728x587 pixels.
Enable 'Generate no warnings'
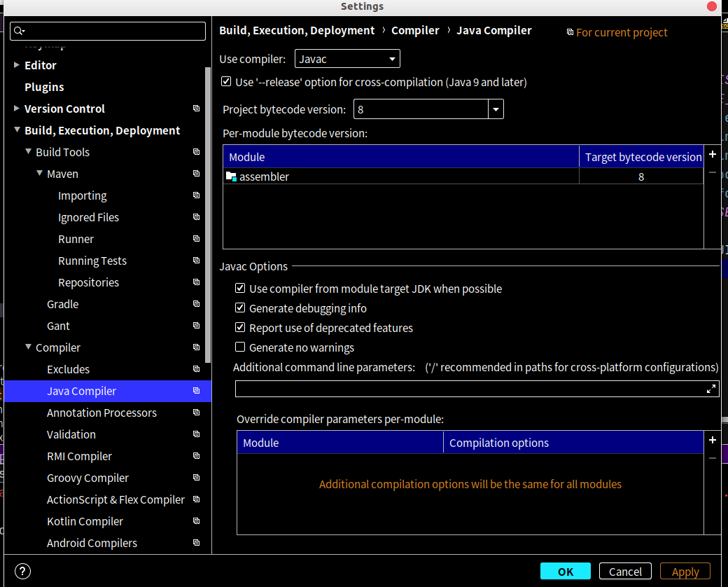click(x=240, y=347)
